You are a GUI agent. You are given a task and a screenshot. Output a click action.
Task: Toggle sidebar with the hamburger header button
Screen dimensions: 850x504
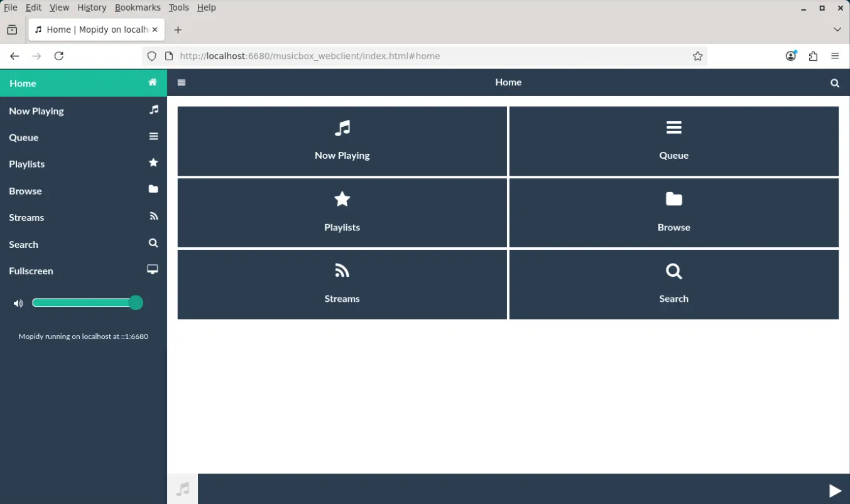182,82
